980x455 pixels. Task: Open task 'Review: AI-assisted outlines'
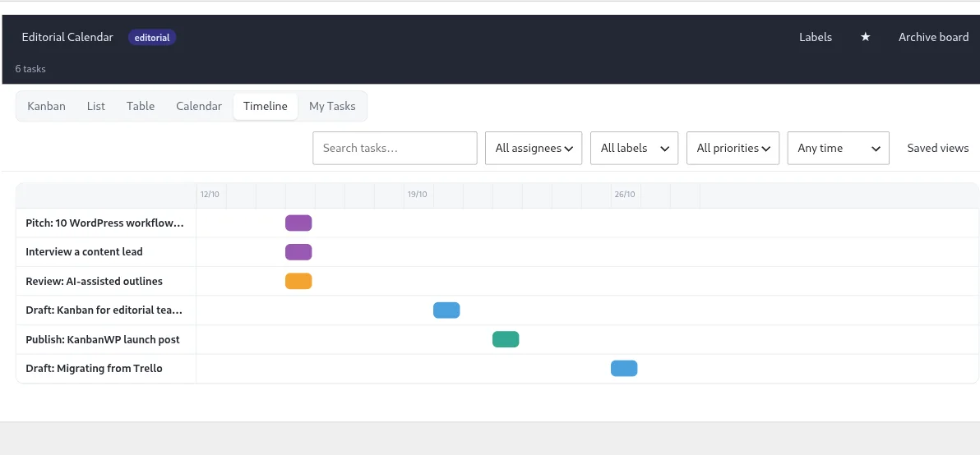click(x=95, y=281)
